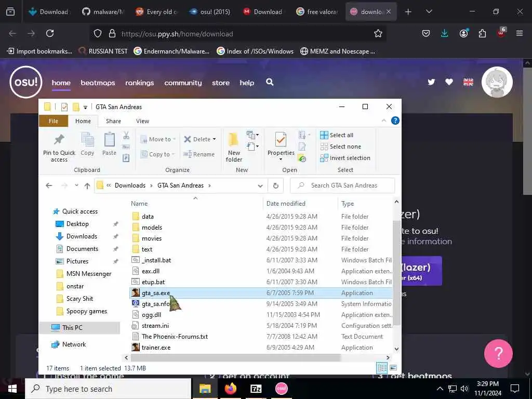Open Firefox from the taskbar
This screenshot has height=399, width=532.
(230, 389)
